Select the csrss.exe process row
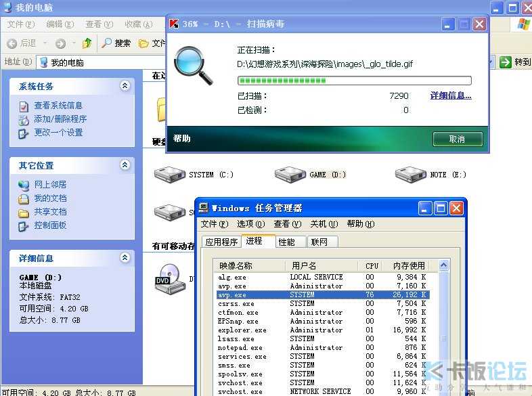This screenshot has width=532, height=396. tap(322, 304)
